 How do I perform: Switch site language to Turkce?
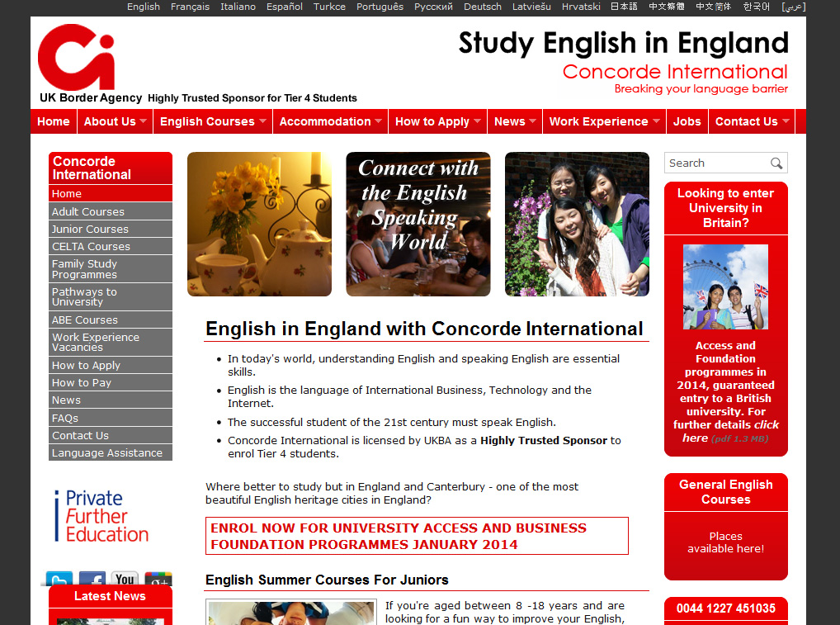[329, 7]
